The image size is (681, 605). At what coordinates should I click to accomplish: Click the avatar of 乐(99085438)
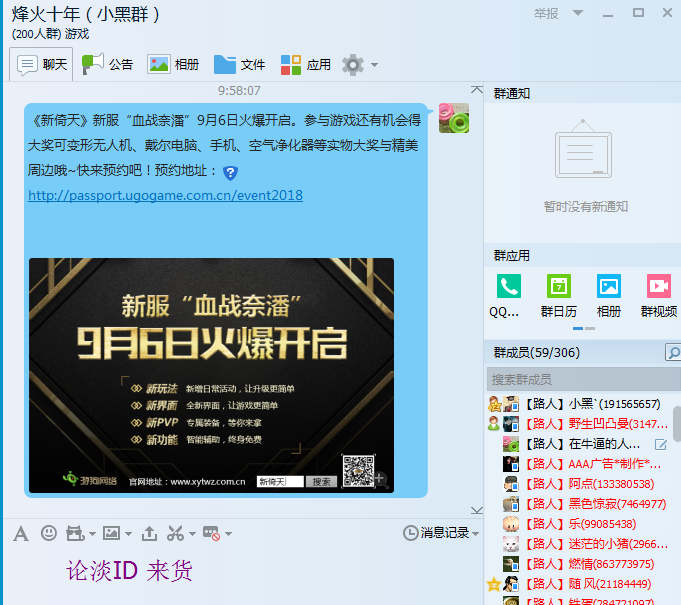point(511,524)
